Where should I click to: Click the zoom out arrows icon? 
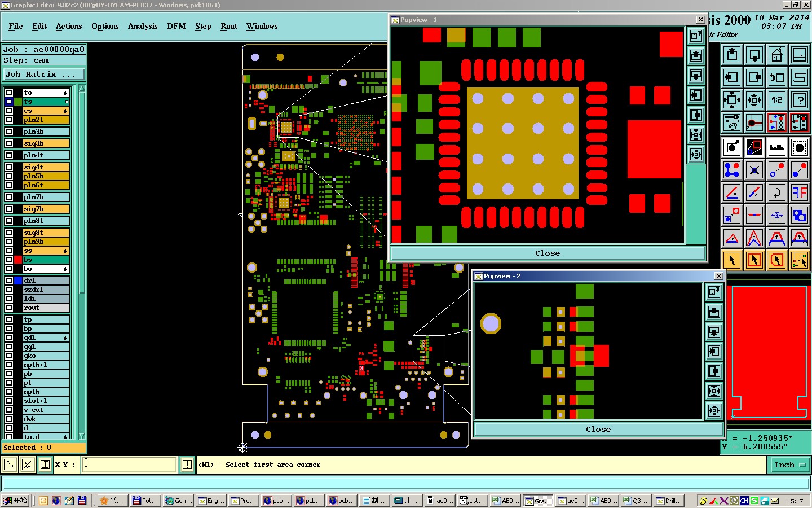pyautogui.click(x=754, y=100)
